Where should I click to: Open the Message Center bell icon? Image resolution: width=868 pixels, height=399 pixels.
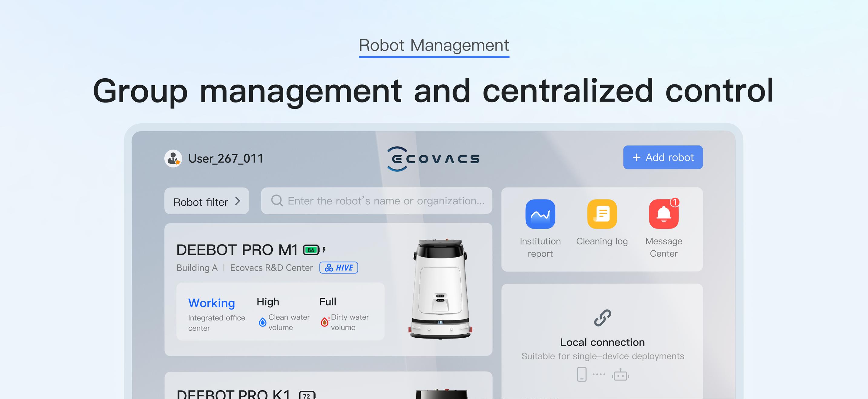[663, 214]
